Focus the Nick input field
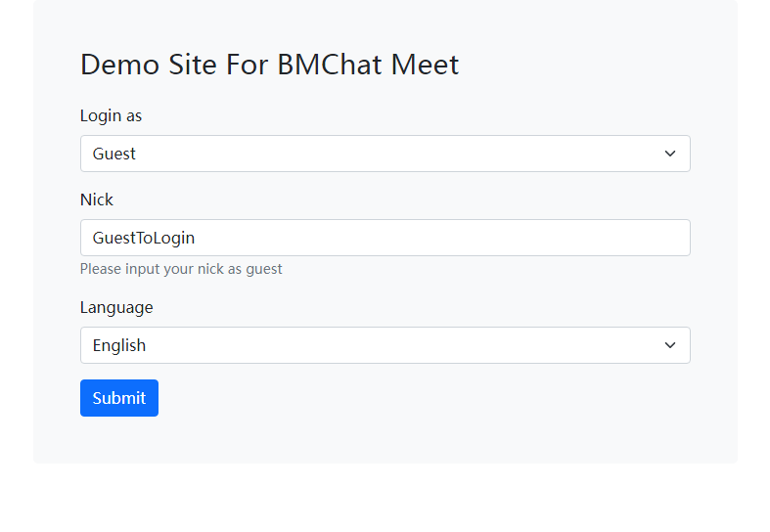Viewport: 770px width, 532px height. 385,238
